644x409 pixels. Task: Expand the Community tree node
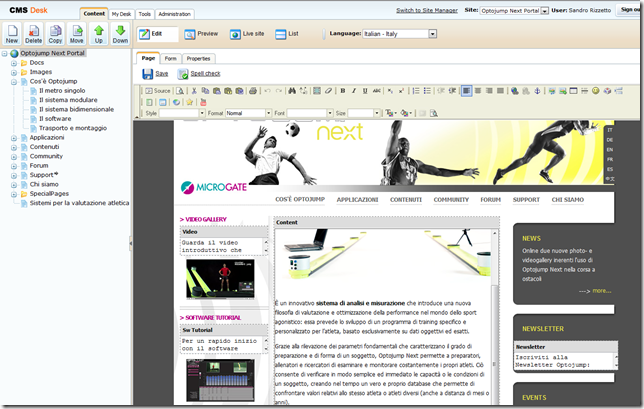click(x=14, y=156)
